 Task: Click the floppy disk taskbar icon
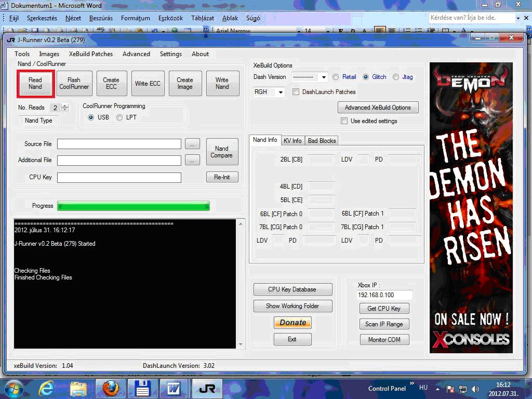(142, 389)
